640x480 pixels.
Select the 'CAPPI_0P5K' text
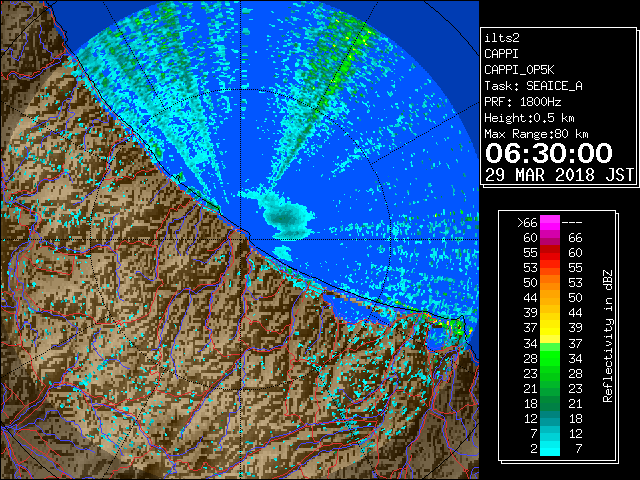click(519, 70)
